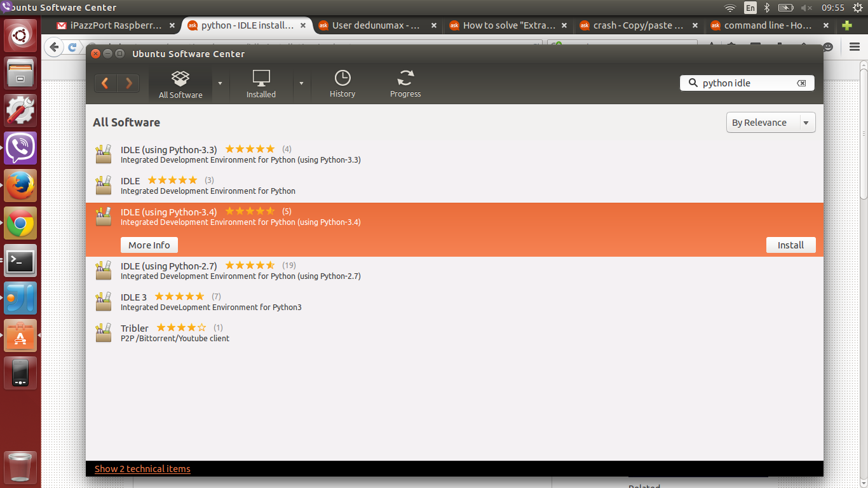
Task: Open the Trash from the launcher
Action: [x=20, y=468]
